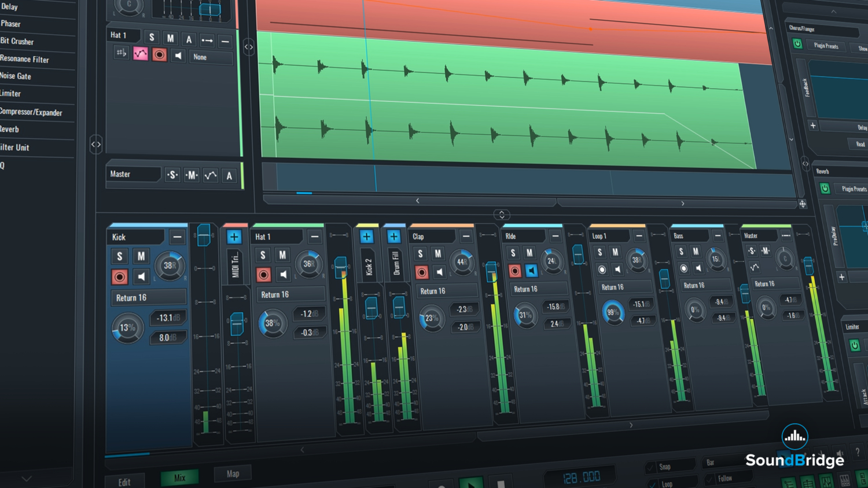Open the None output dropdown on Hat 1
868x488 pixels.
[x=211, y=57]
